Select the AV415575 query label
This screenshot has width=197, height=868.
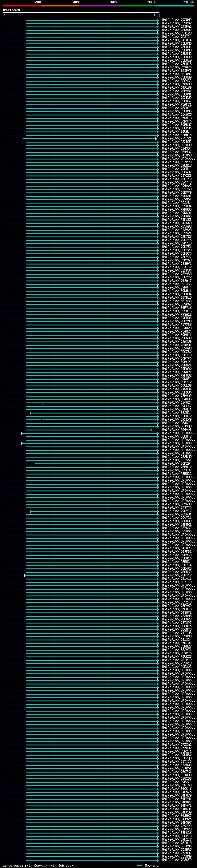pos(11,10)
